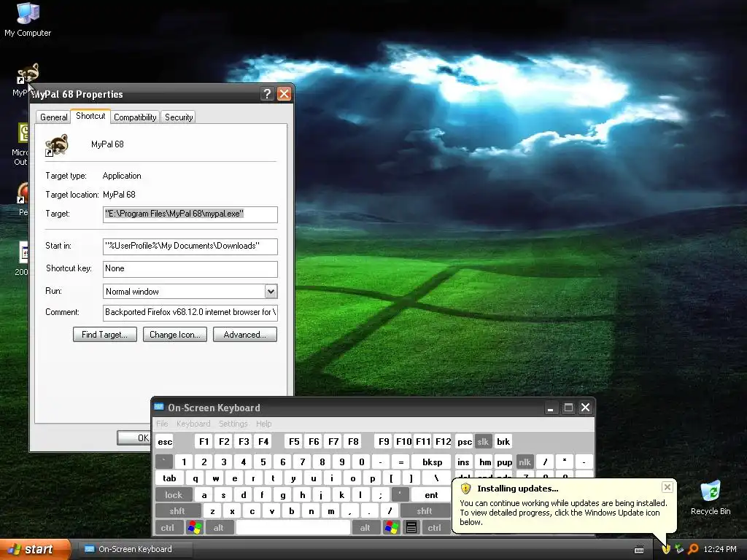Click the Advanced... button
Viewport: 747px width, 560px height.
[x=245, y=334]
